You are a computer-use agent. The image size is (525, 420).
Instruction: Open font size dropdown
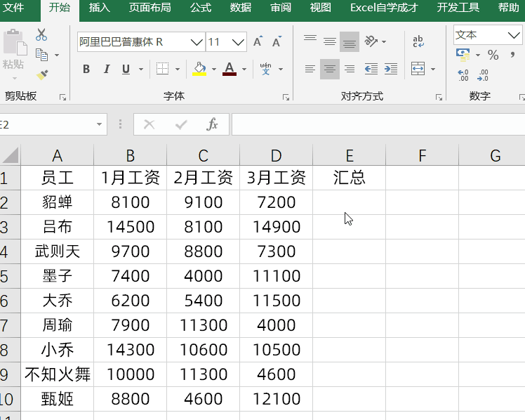[238, 42]
